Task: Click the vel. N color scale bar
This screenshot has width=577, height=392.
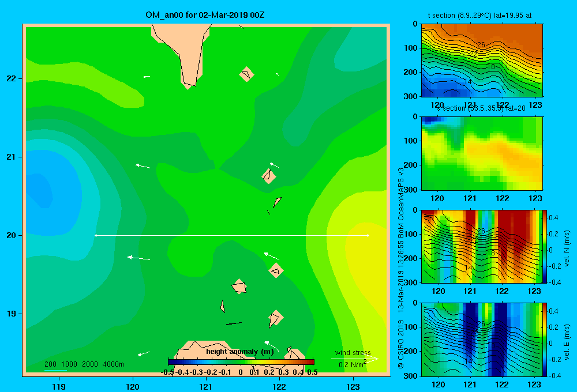Action: click(x=545, y=246)
